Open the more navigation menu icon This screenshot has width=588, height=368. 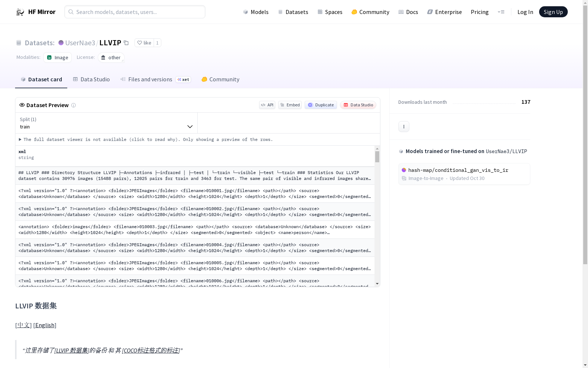(x=501, y=12)
